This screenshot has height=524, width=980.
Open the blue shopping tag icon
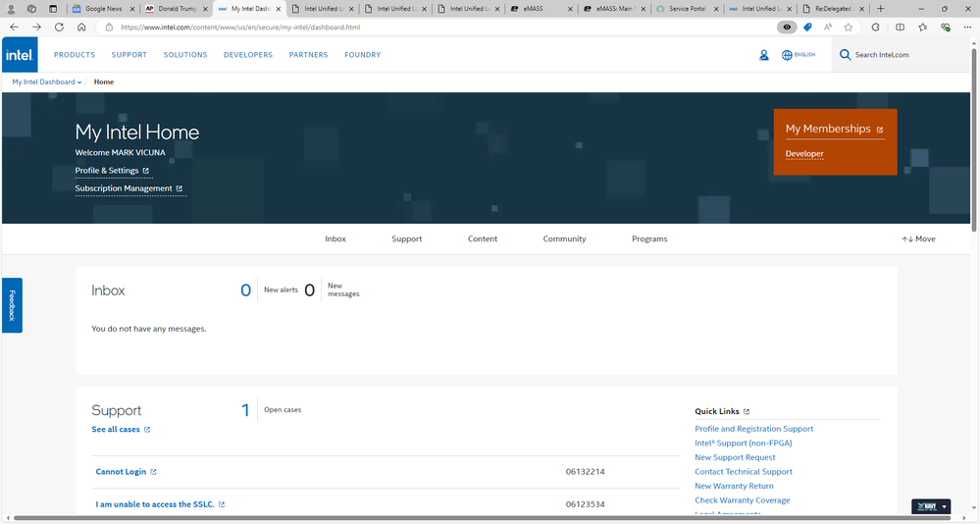pos(807,26)
